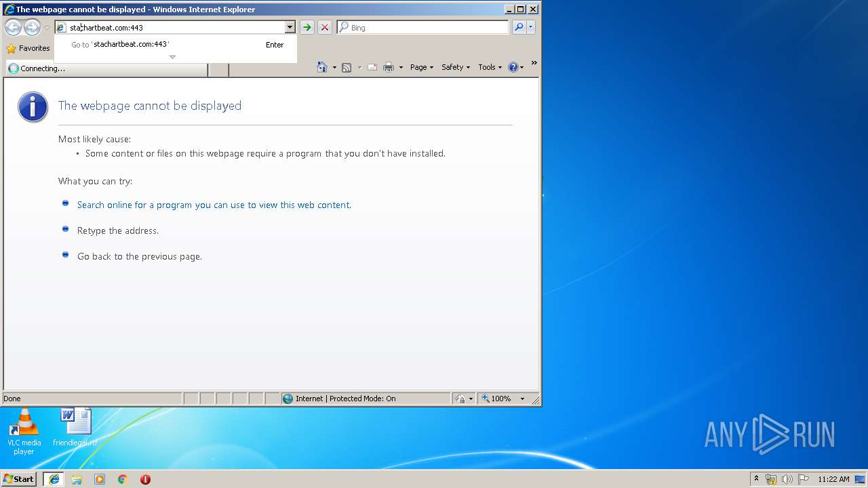Click the Forward navigation arrow

[32, 27]
